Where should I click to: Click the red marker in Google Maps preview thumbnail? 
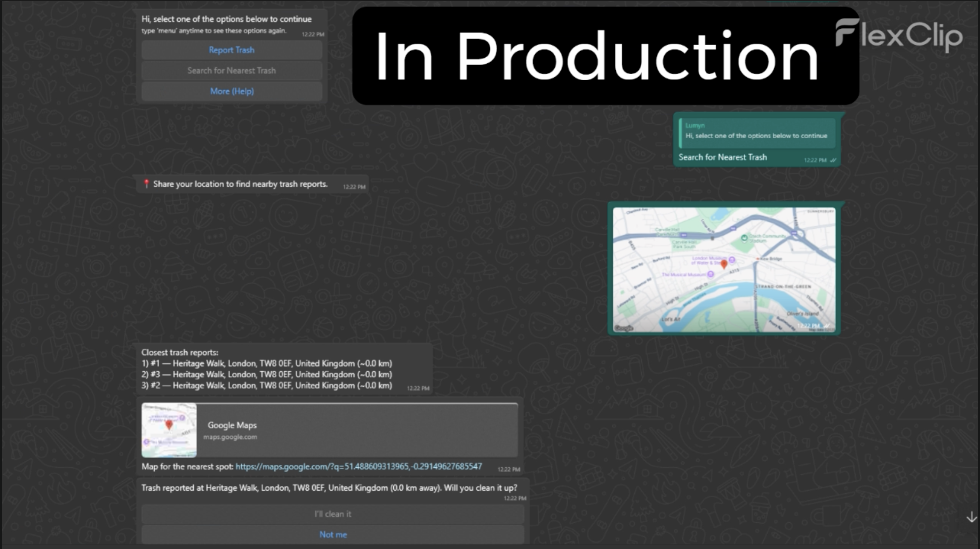[169, 425]
